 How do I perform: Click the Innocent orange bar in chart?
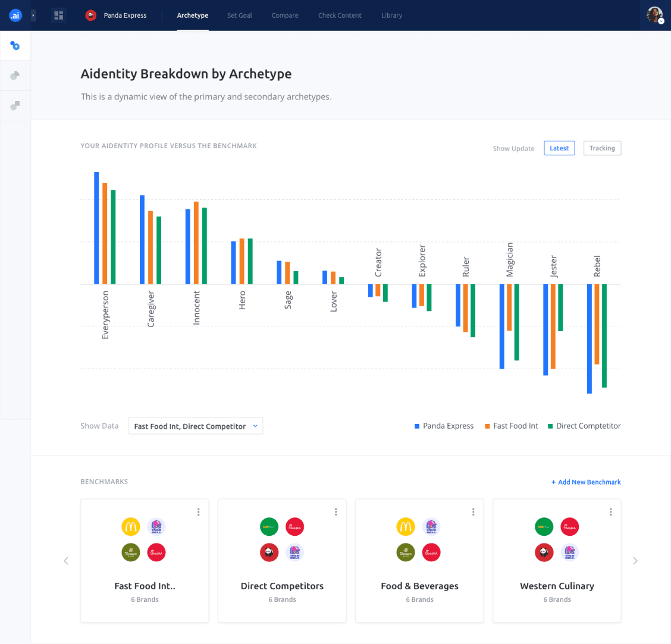coord(196,243)
